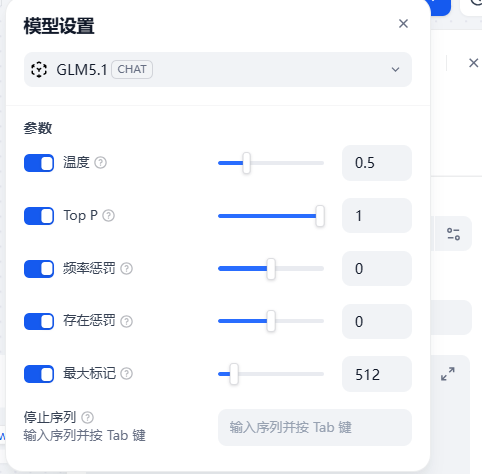Screen dimensions: 482x474
Task: Click the 最大标记 value field showing 512
Action: coord(377,374)
